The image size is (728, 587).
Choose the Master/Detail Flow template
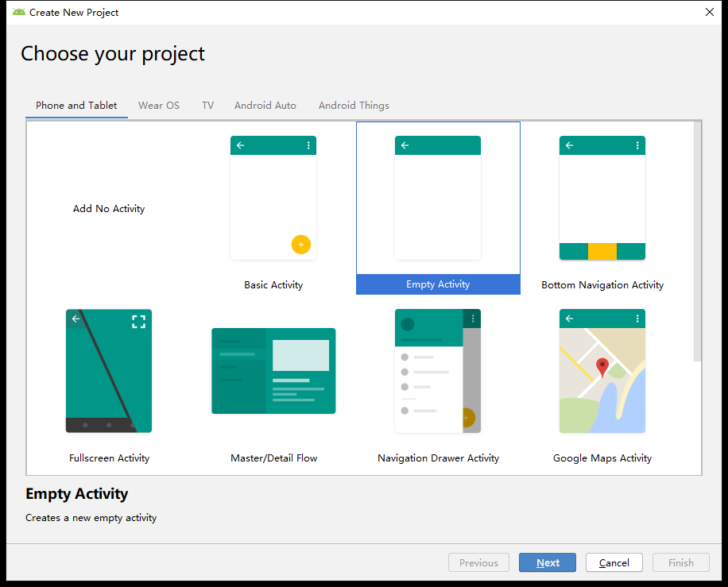[273, 371]
